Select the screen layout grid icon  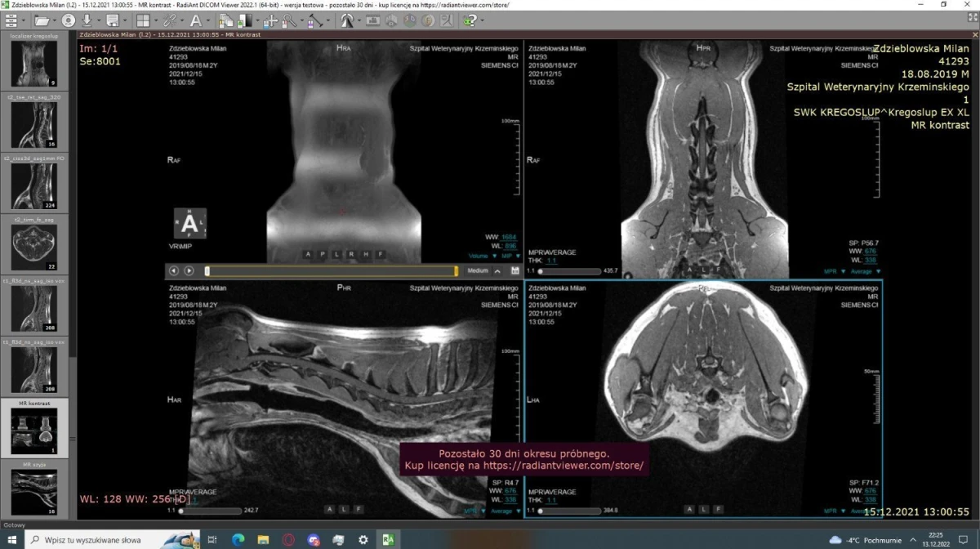pyautogui.click(x=143, y=20)
